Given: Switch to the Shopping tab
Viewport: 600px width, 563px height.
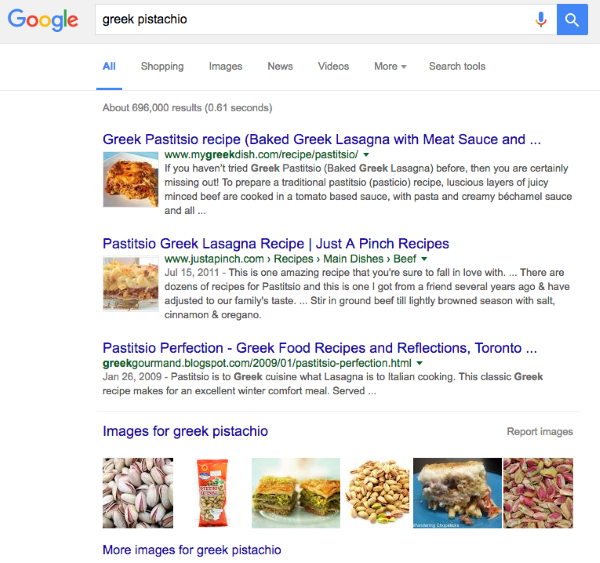Looking at the screenshot, I should tap(162, 66).
